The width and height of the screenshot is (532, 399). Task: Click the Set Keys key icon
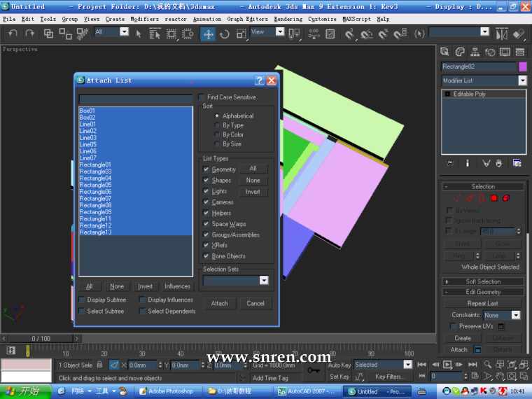[x=313, y=370]
